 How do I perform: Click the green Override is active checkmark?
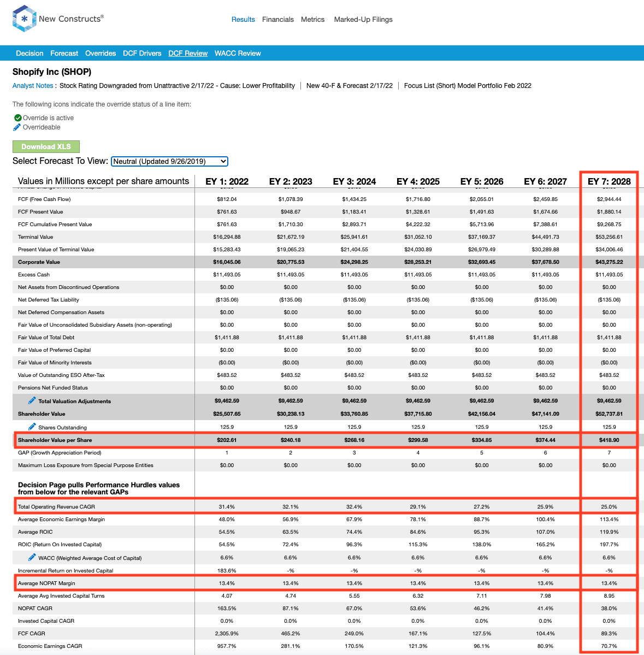[x=18, y=118]
